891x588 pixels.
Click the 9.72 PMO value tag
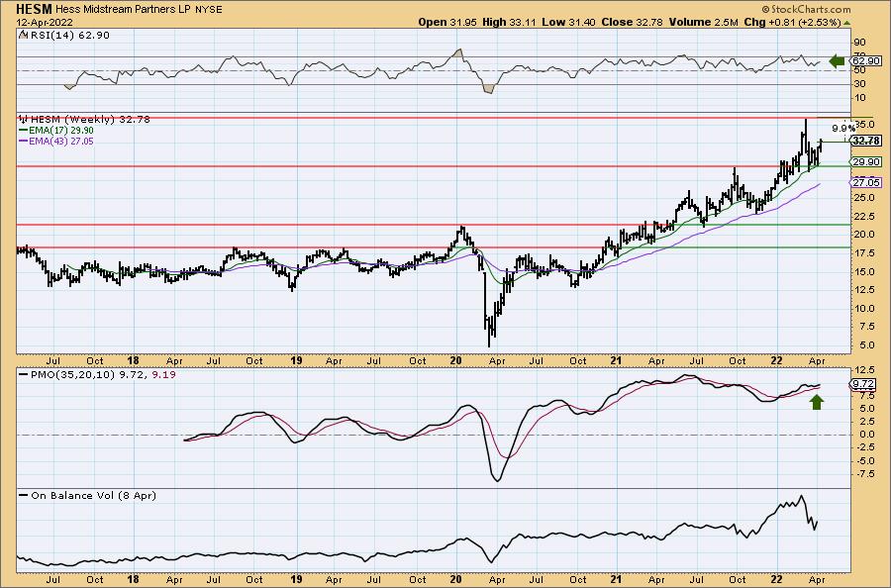[x=864, y=385]
